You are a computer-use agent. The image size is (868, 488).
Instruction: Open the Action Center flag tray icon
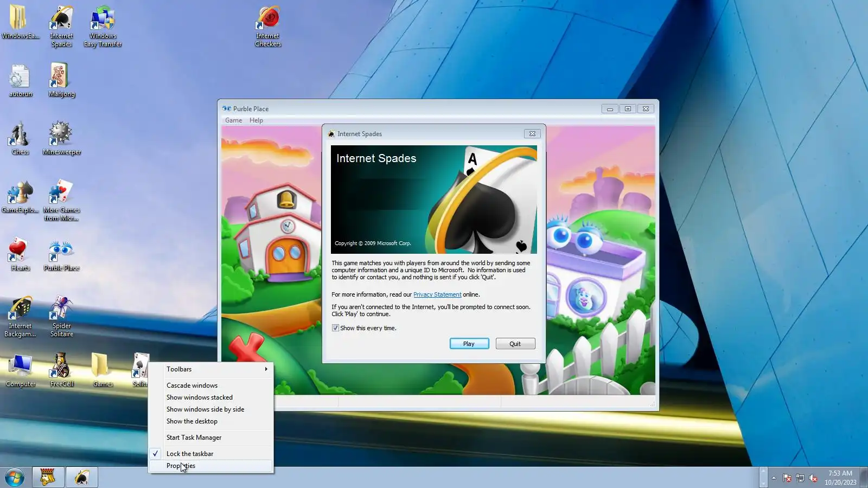787,478
